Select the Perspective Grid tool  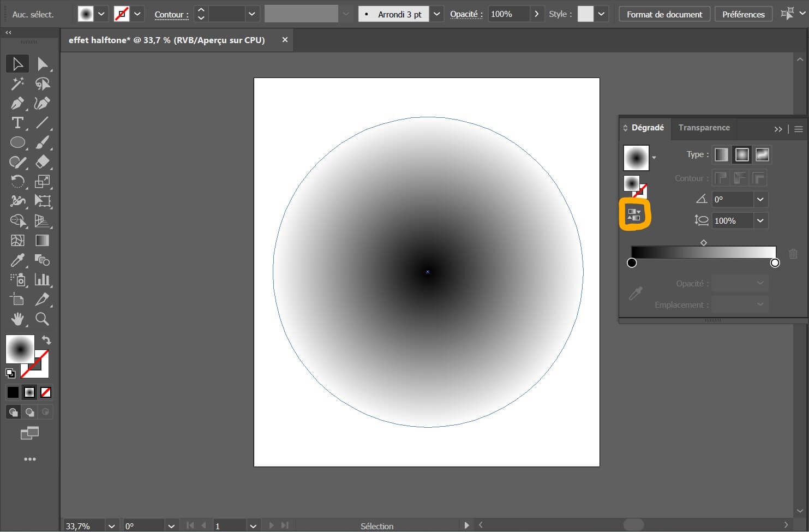pos(43,221)
